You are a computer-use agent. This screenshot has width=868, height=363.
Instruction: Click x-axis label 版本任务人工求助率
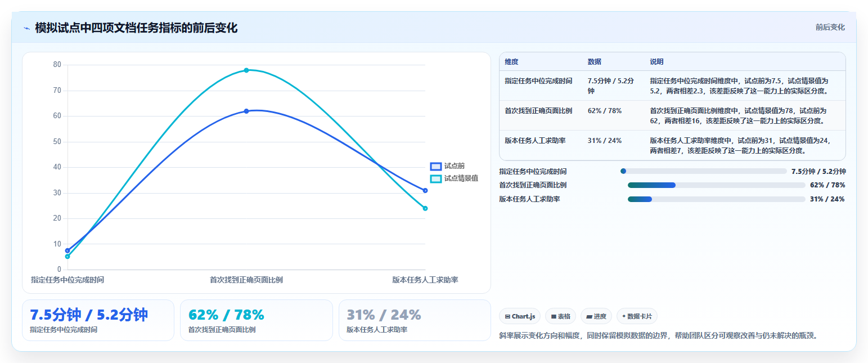(425, 280)
